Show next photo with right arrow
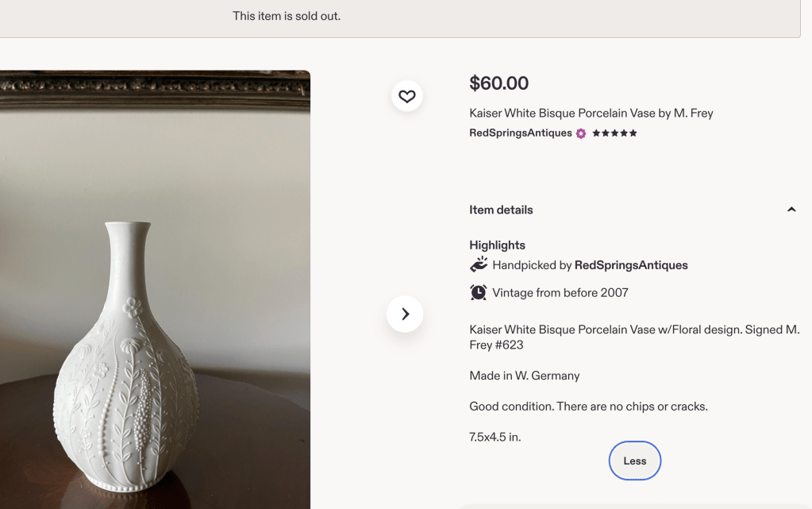 click(405, 314)
